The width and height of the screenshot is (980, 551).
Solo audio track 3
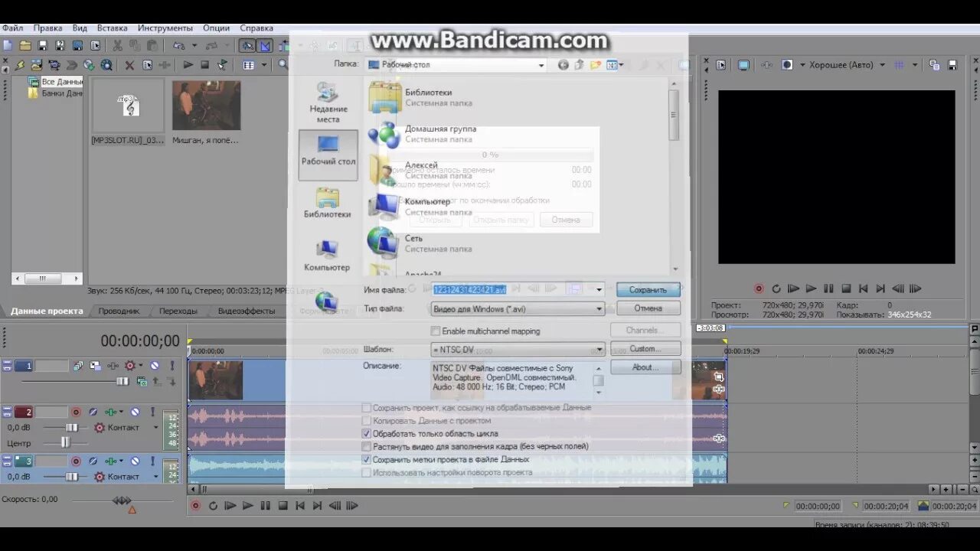(155, 461)
